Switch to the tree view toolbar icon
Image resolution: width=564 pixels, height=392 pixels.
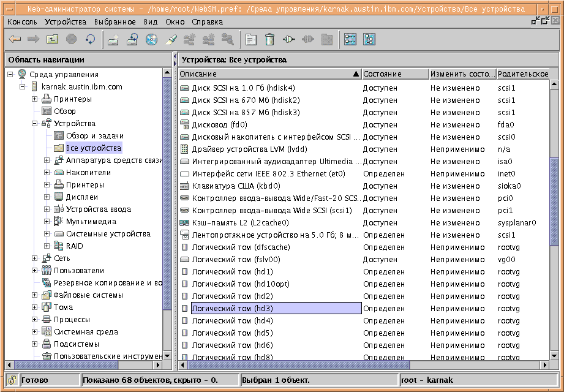pos(369,39)
